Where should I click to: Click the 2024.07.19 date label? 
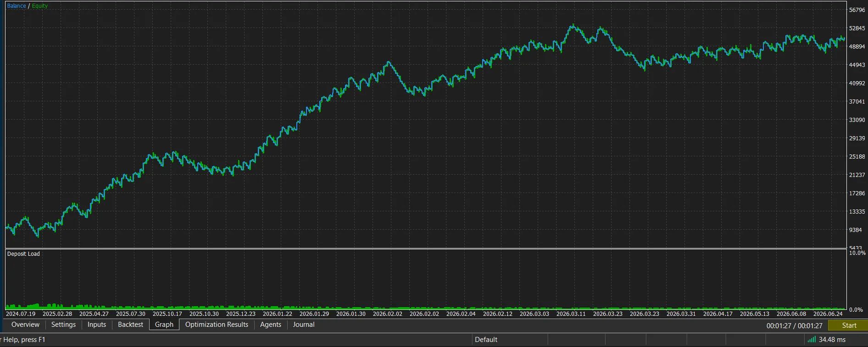[21, 314]
